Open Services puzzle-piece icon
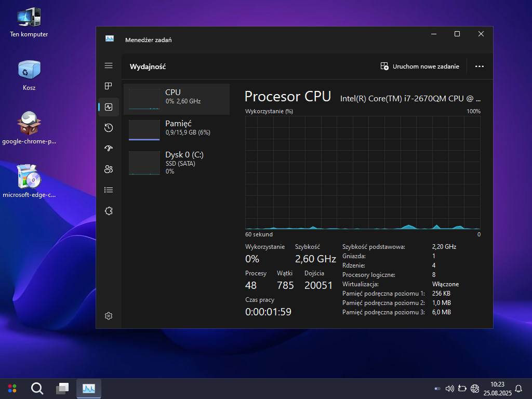 coord(109,211)
